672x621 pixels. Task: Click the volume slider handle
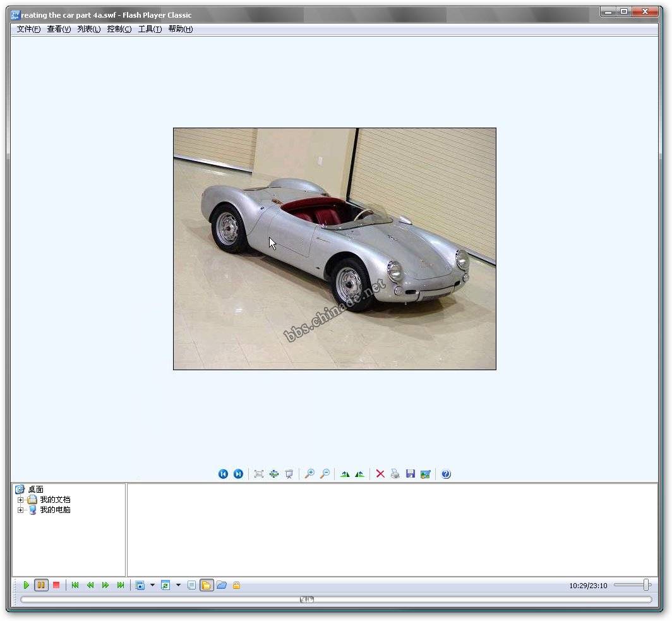(x=646, y=585)
